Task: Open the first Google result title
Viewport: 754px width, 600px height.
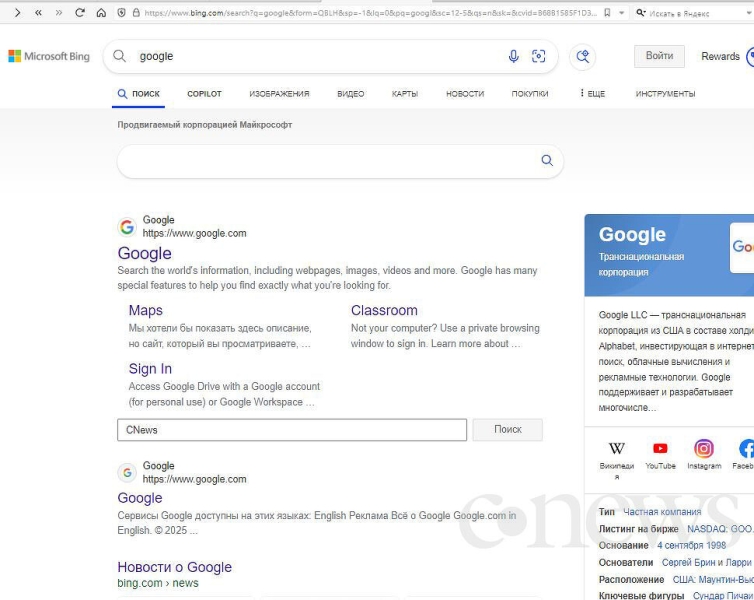Action: (145, 253)
